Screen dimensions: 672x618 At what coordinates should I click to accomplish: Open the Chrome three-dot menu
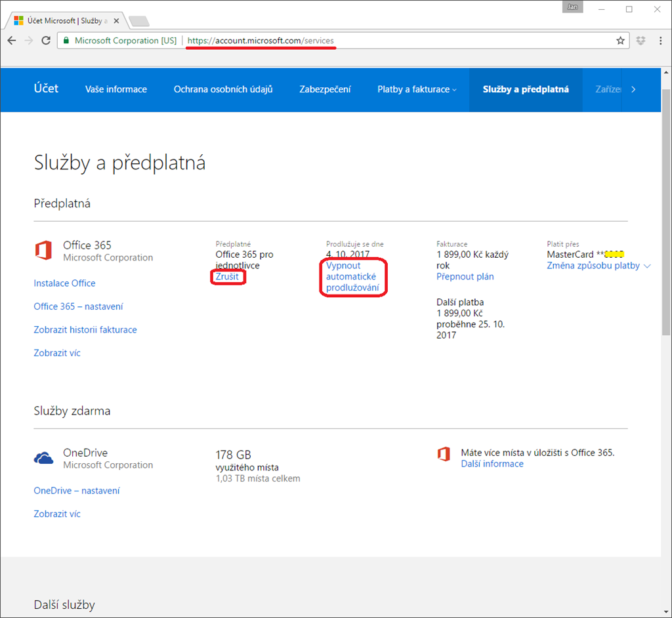pyautogui.click(x=660, y=41)
